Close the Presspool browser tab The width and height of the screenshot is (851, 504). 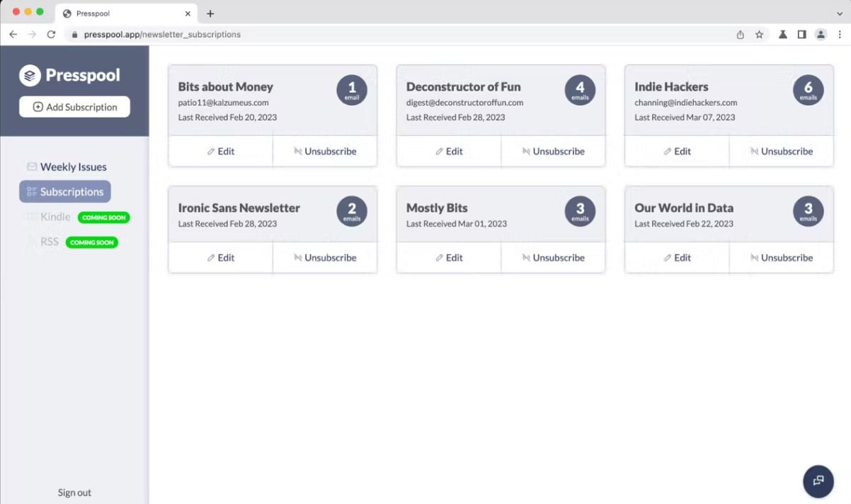point(188,13)
